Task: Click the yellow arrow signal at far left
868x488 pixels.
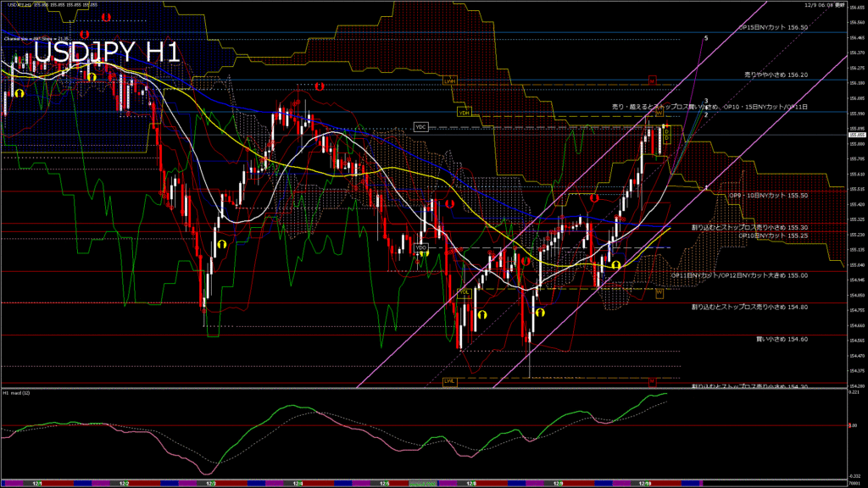Action: click(x=19, y=93)
